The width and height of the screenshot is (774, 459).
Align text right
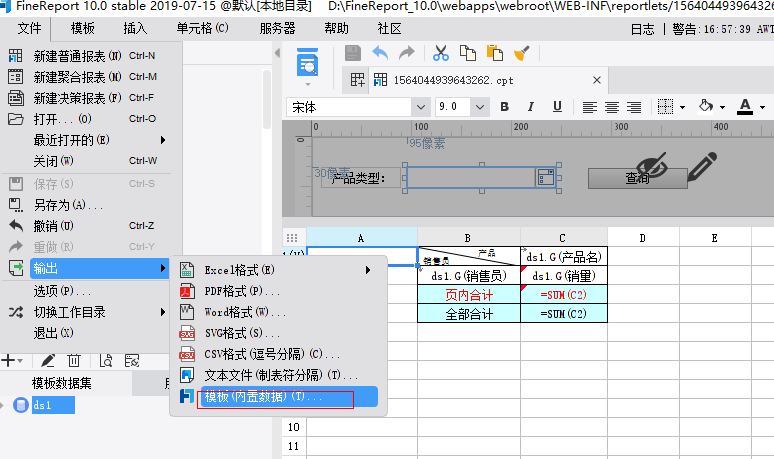point(634,107)
